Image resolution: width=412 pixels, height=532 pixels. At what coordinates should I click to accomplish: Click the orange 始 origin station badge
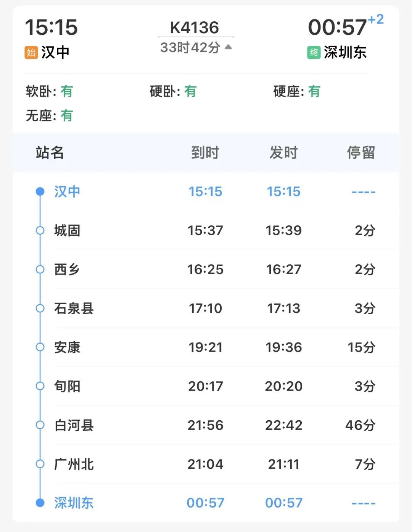(31, 52)
